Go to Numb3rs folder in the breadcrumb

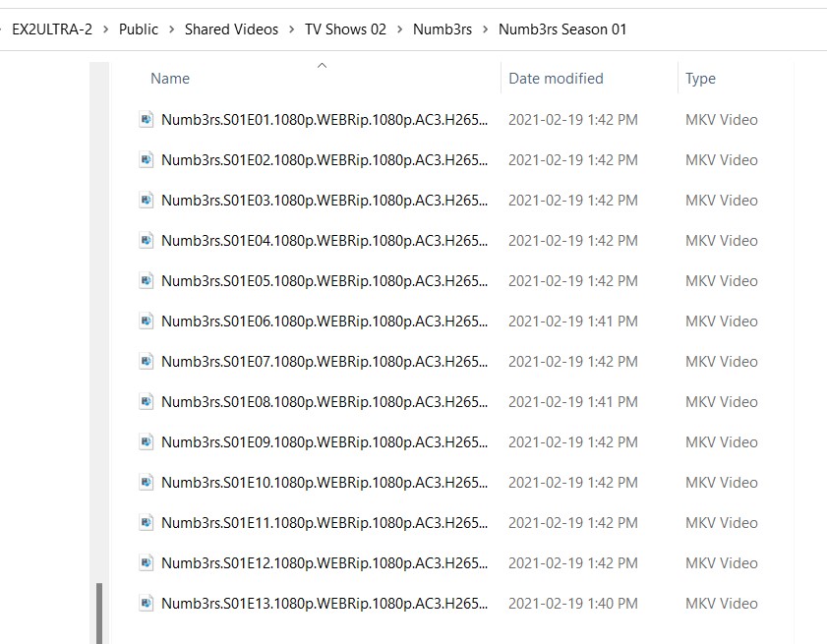point(443,29)
